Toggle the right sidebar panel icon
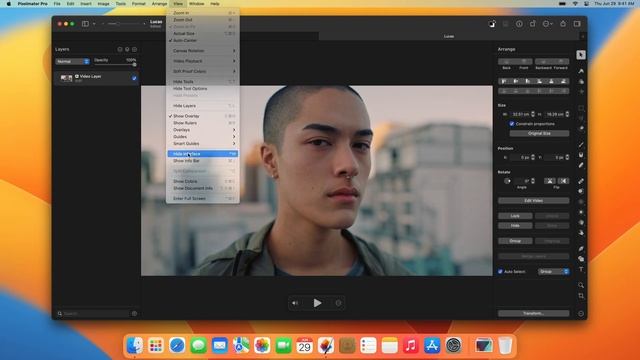Screen dimensions: 640x360 pos(577,24)
